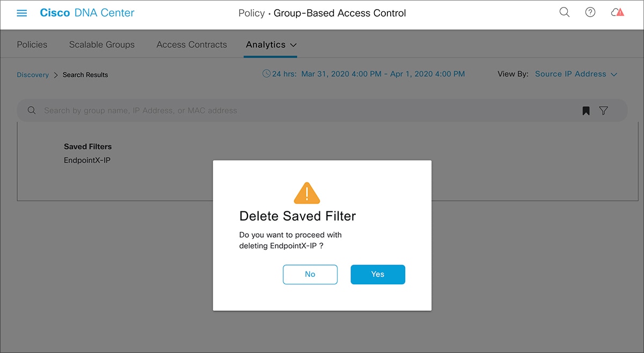Open the 24 hrs time range selector
The height and width of the screenshot is (353, 644).
(x=368, y=74)
